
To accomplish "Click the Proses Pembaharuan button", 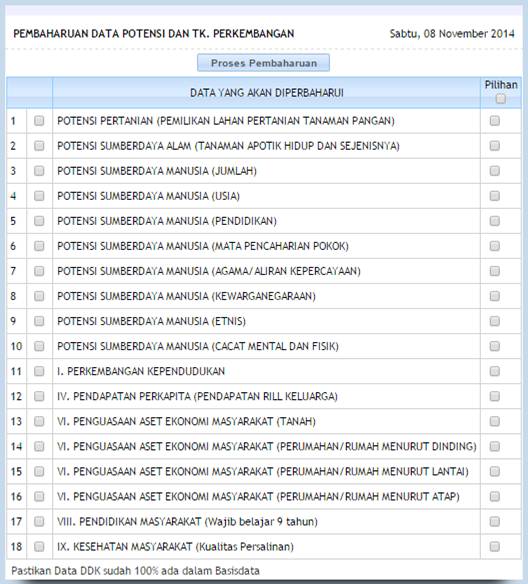I will (263, 63).
